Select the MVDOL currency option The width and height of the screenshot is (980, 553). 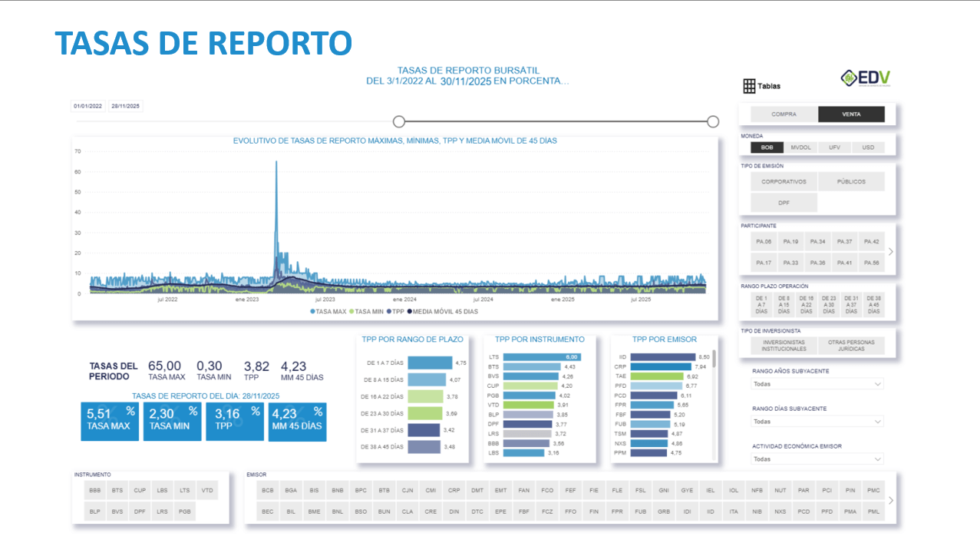tap(800, 147)
